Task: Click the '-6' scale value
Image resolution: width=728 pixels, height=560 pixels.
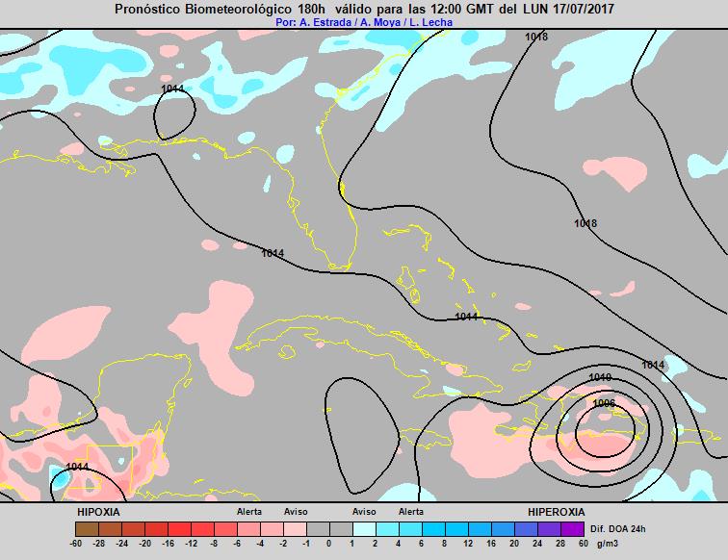Action: click(237, 544)
